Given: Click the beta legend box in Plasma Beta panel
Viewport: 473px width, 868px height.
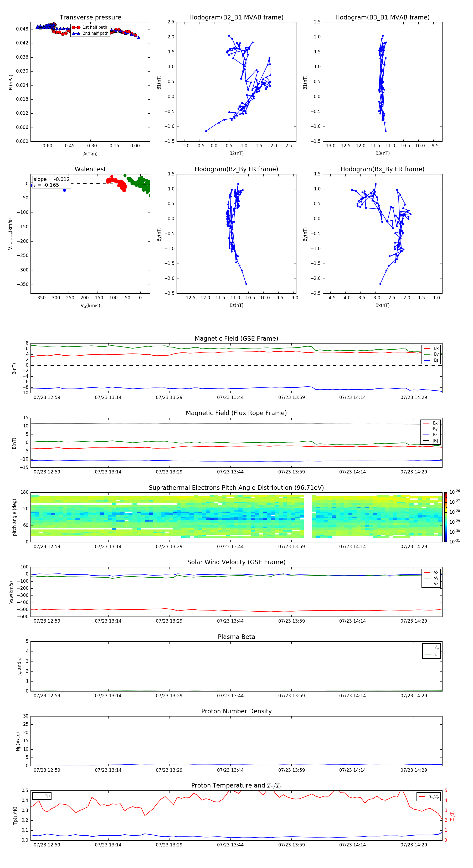Looking at the screenshot, I should pyautogui.click(x=431, y=651).
